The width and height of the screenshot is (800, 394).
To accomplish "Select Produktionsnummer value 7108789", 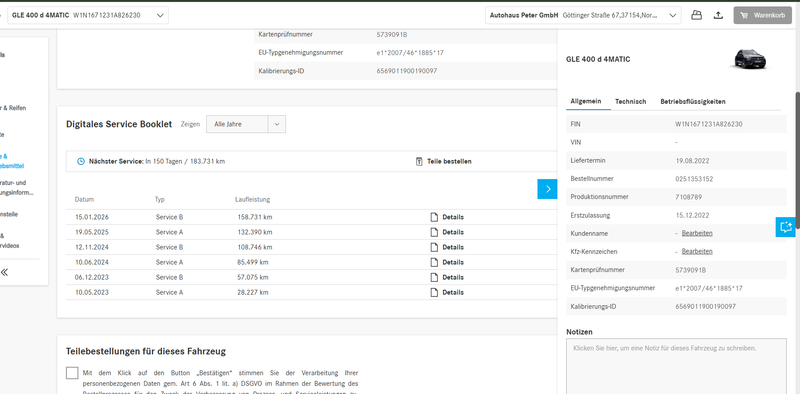I will [688, 196].
